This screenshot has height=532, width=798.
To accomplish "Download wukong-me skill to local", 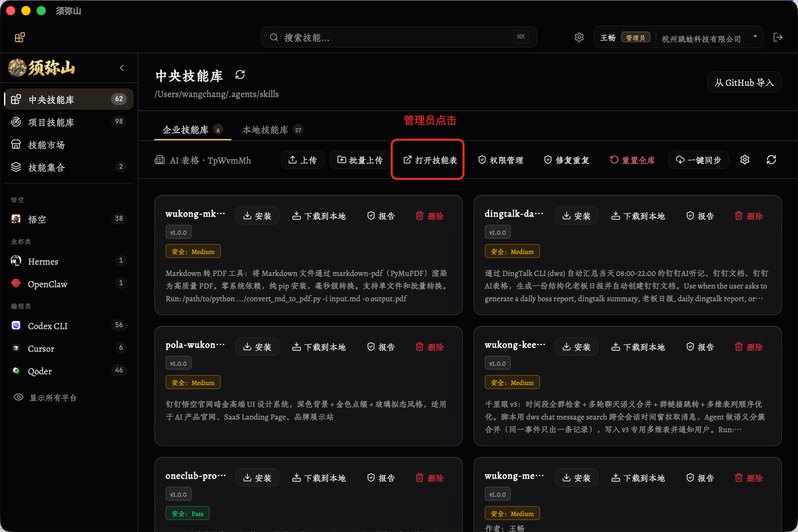I will point(638,478).
